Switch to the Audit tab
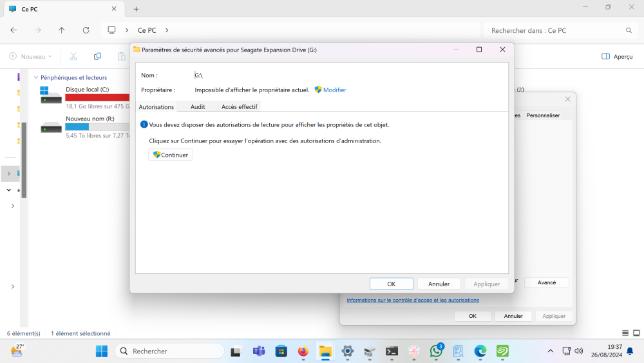The width and height of the screenshot is (644, 363). coord(198,107)
